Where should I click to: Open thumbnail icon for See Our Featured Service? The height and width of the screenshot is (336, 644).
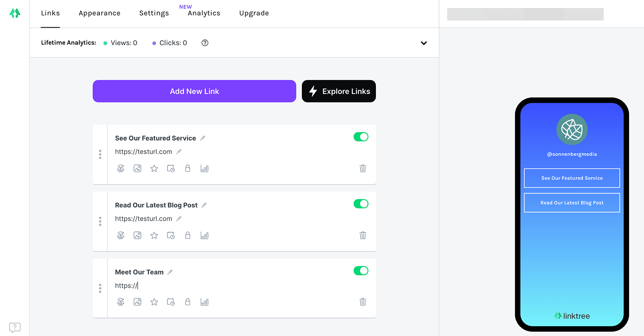click(x=138, y=168)
